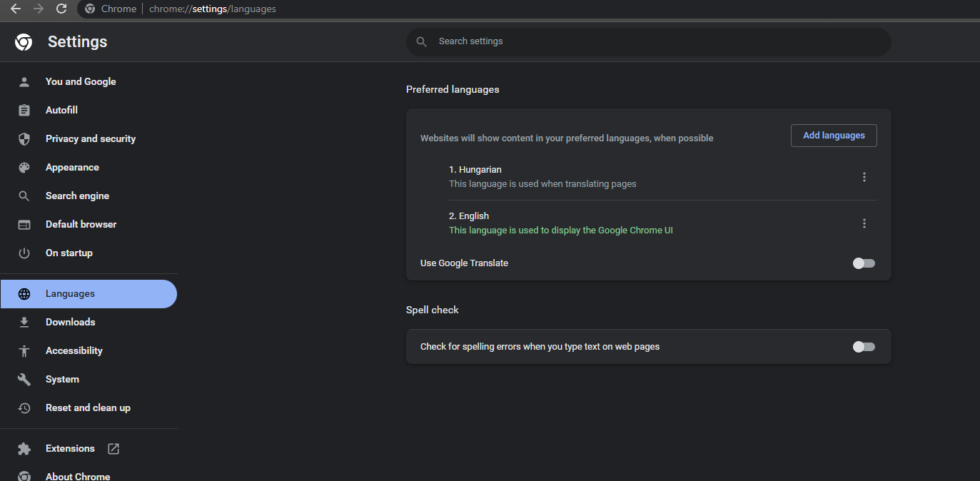Open Reset and clean up section
Viewport: 980px width, 481px height.
(89, 407)
